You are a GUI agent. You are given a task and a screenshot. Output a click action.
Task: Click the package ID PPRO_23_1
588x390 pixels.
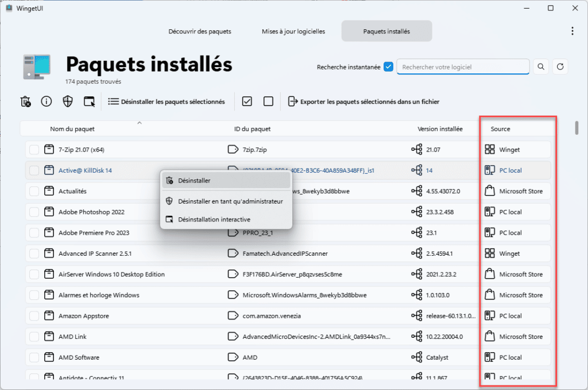258,233
